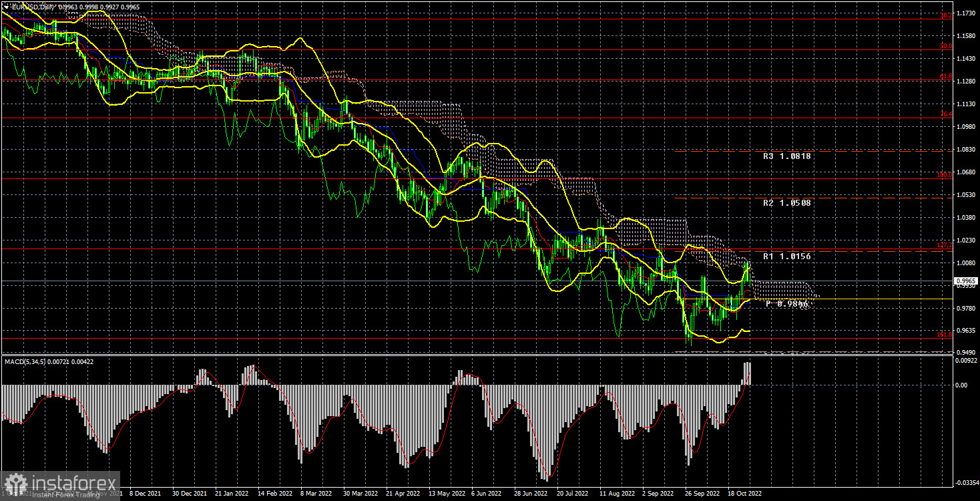The height and width of the screenshot is (501, 980).
Task: Click the 1.0230 price axis label
Action: (966, 240)
